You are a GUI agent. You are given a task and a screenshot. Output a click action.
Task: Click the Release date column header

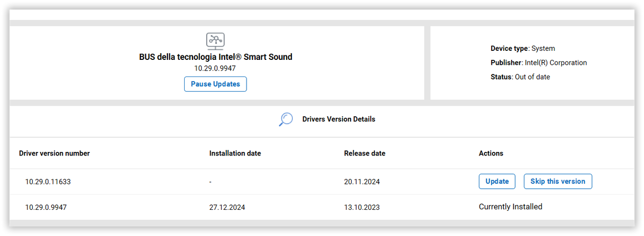(x=365, y=153)
